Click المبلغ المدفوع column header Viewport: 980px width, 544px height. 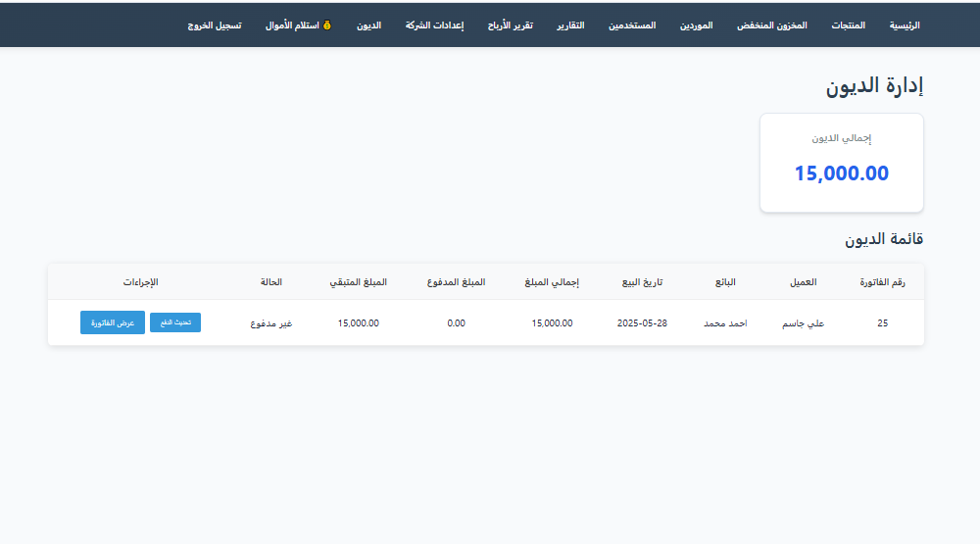457,282
